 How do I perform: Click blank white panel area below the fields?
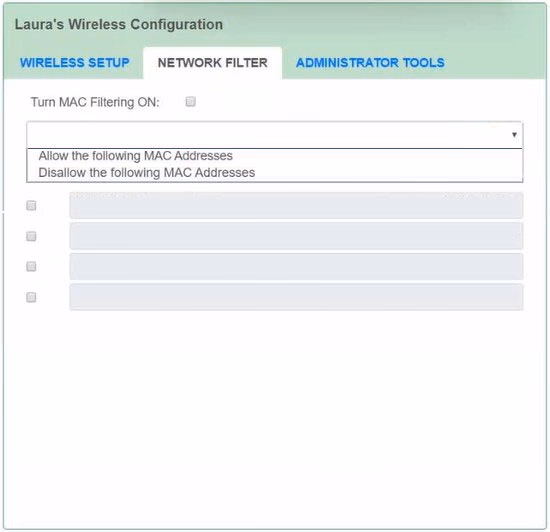[275, 417]
